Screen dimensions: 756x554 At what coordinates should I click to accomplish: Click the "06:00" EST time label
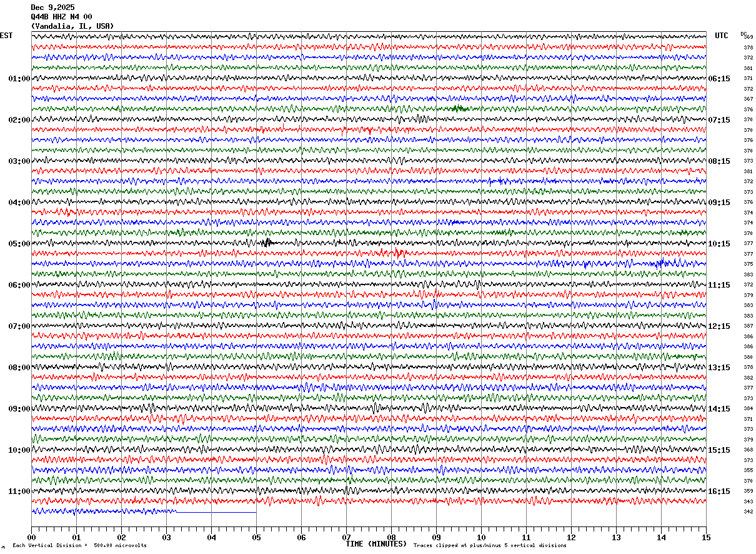pos(19,285)
